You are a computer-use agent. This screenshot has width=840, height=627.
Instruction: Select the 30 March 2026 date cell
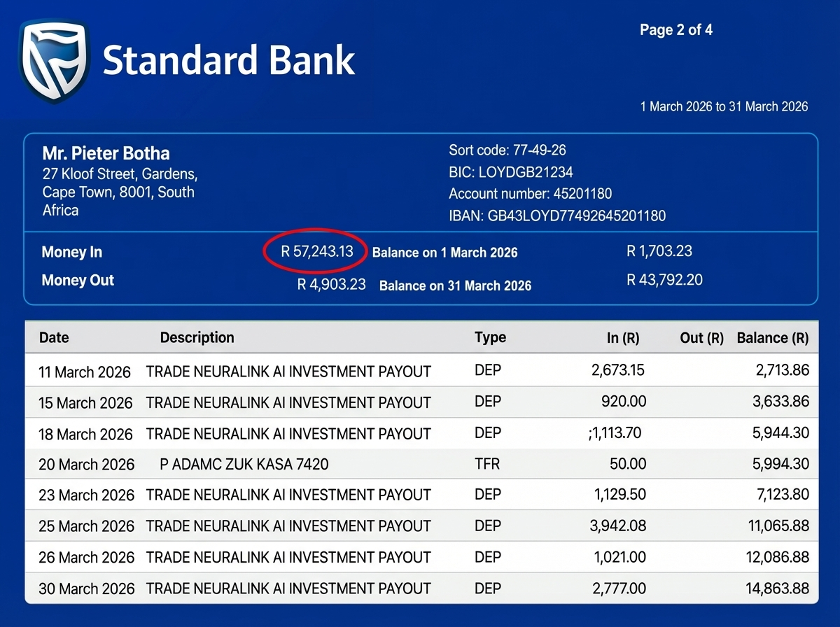click(x=87, y=589)
